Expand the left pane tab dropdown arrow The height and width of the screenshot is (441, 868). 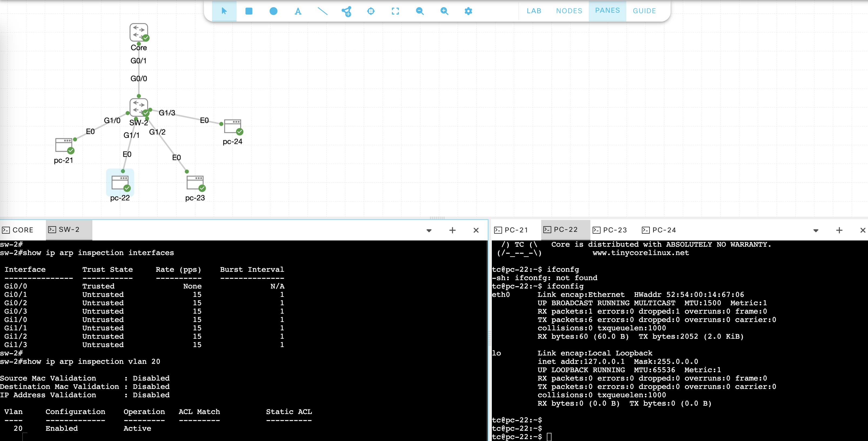(x=429, y=230)
